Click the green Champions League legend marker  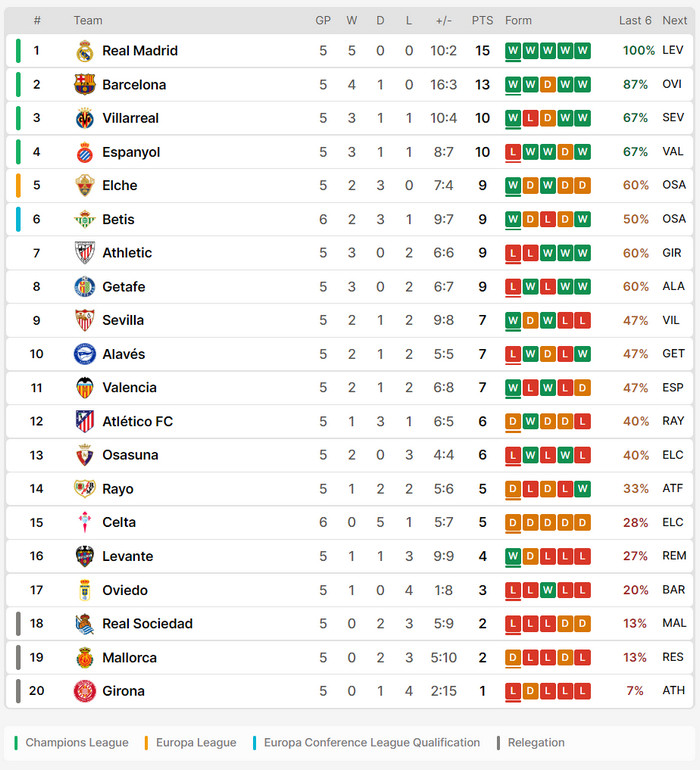17,743
